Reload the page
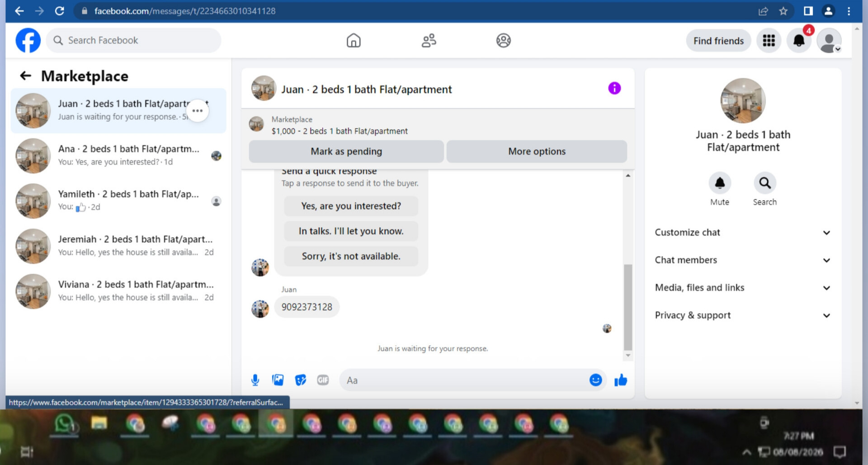The image size is (868, 465). 59,11
